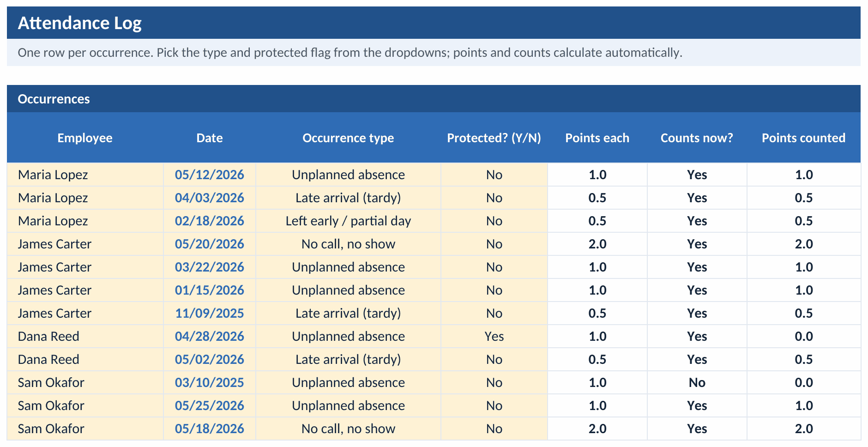Click Counts now Yes on 05/25/2026 row
The height and width of the screenshot is (447, 868).
click(697, 405)
